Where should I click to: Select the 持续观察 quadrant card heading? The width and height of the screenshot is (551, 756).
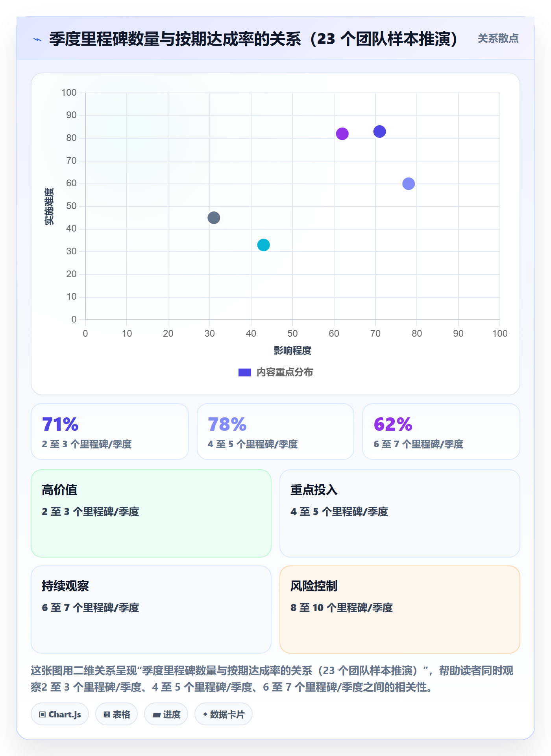coord(65,586)
